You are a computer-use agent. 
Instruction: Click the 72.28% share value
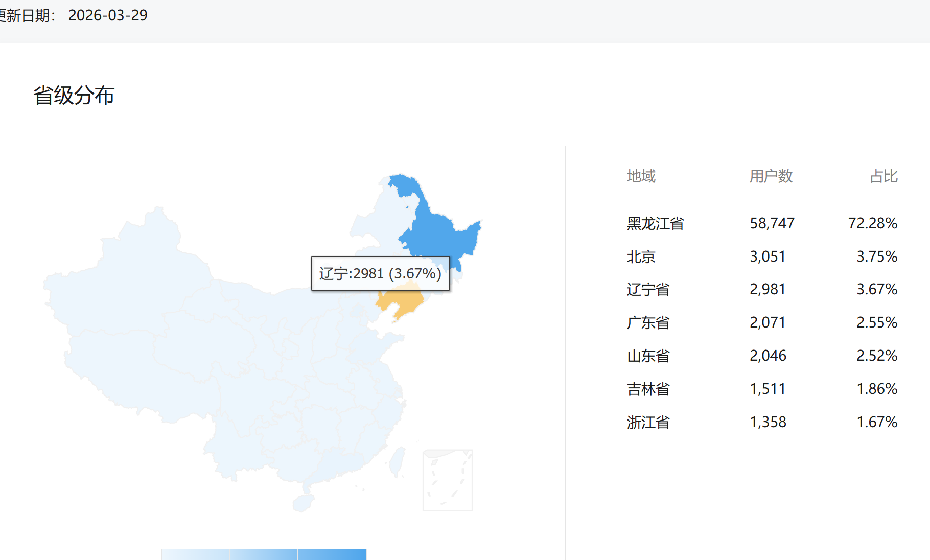coord(873,223)
